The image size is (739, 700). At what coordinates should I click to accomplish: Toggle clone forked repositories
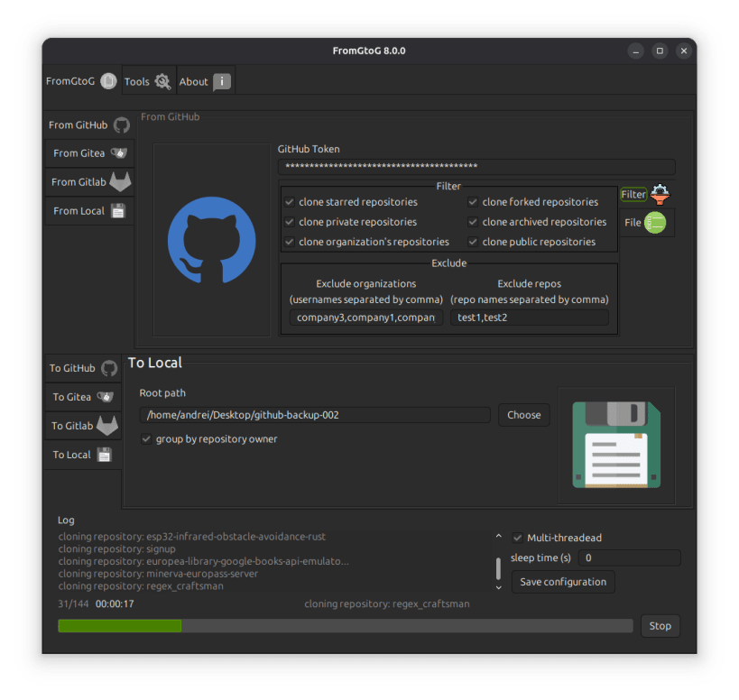[533, 202]
